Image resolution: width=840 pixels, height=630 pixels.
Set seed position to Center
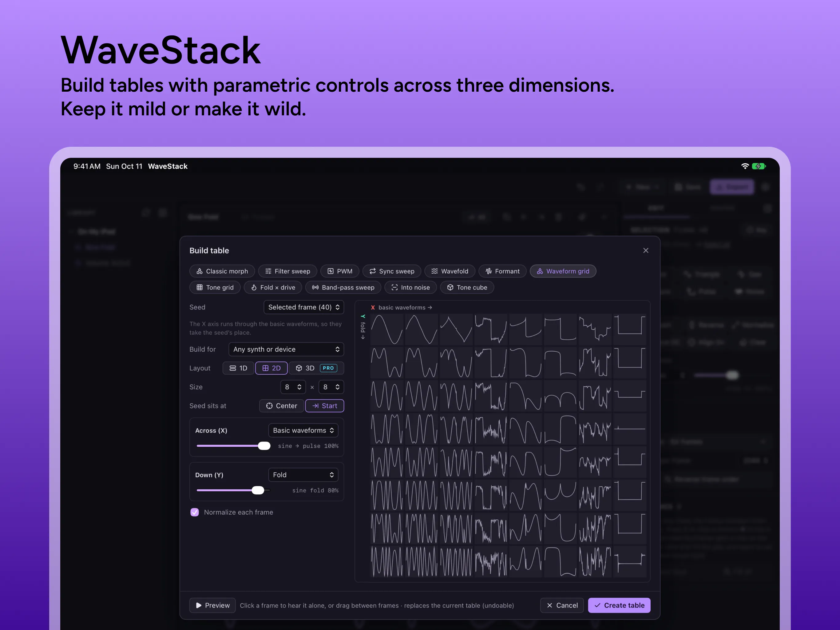click(281, 405)
